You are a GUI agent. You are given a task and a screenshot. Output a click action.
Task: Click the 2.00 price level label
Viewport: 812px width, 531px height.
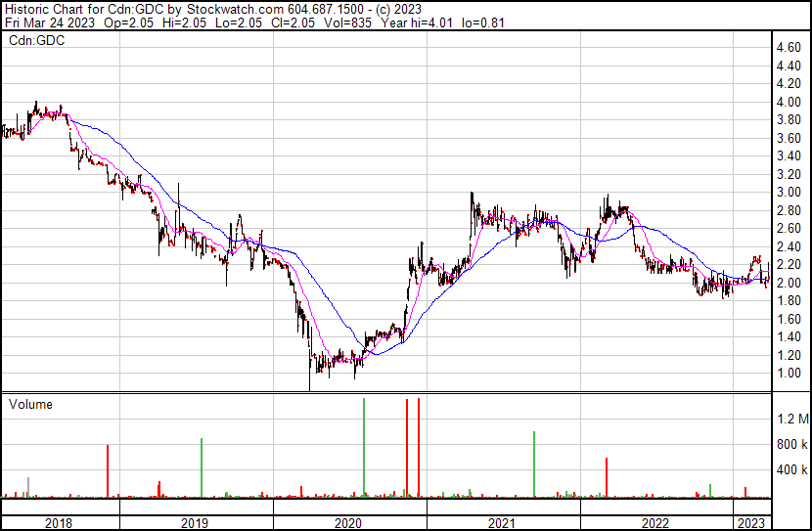point(789,284)
